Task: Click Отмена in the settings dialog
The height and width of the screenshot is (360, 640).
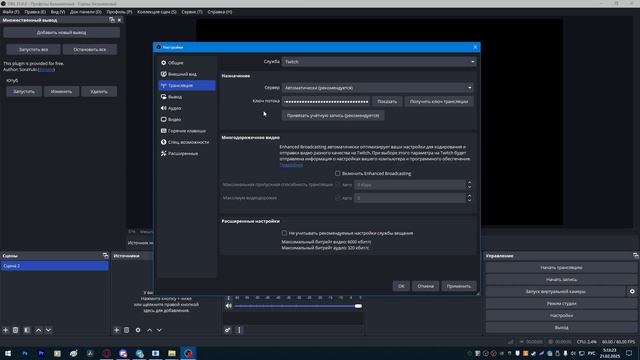Action: [425, 286]
